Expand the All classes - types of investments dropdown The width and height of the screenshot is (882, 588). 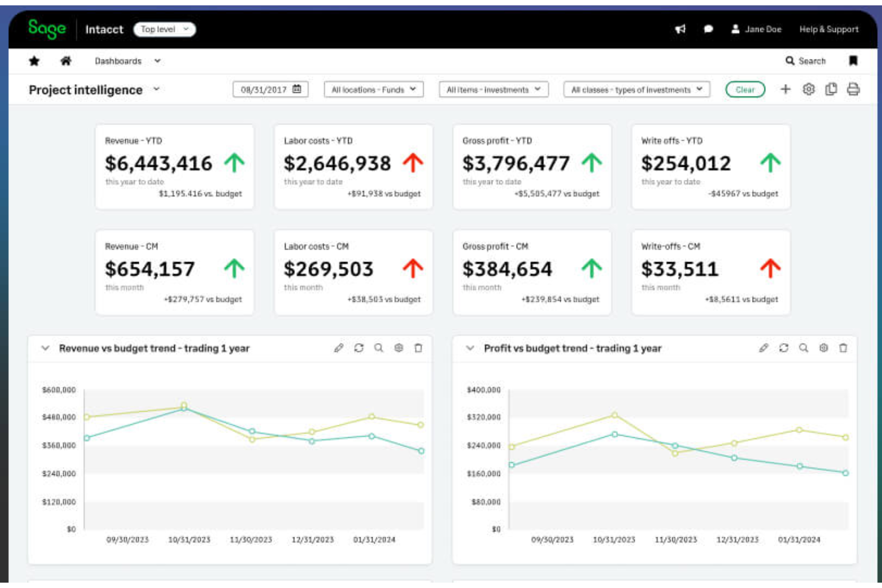635,89
